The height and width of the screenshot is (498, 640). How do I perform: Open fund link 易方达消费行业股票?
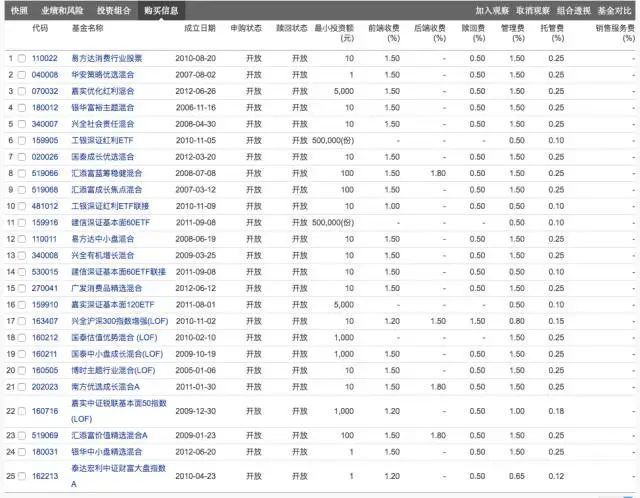click(x=107, y=58)
